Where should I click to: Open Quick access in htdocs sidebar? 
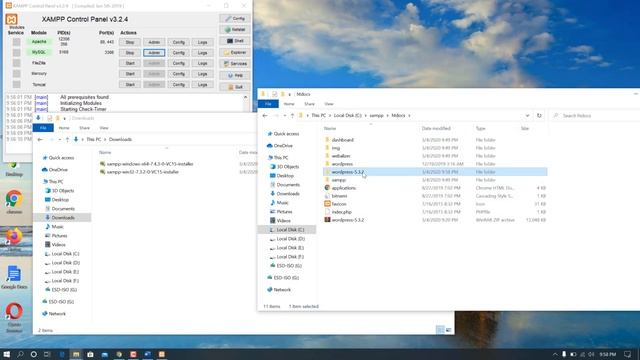tap(286, 134)
